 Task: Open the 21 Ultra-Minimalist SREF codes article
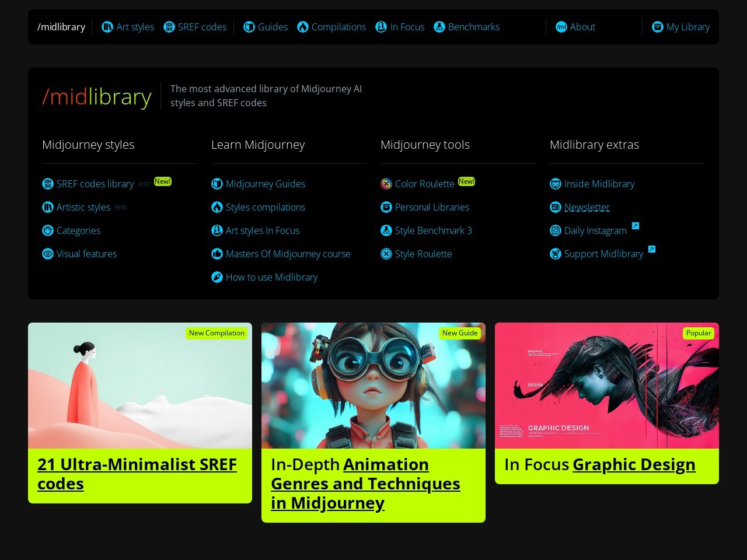pos(137,474)
